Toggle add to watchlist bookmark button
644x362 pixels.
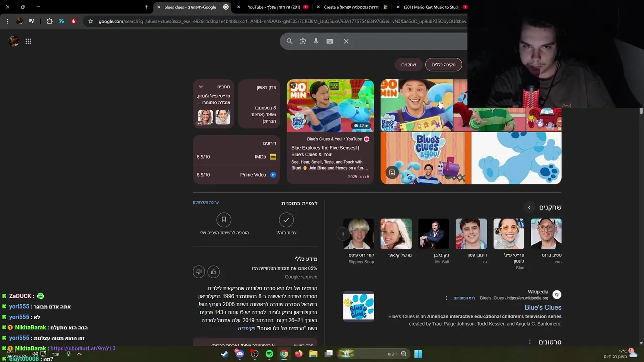coord(224,220)
